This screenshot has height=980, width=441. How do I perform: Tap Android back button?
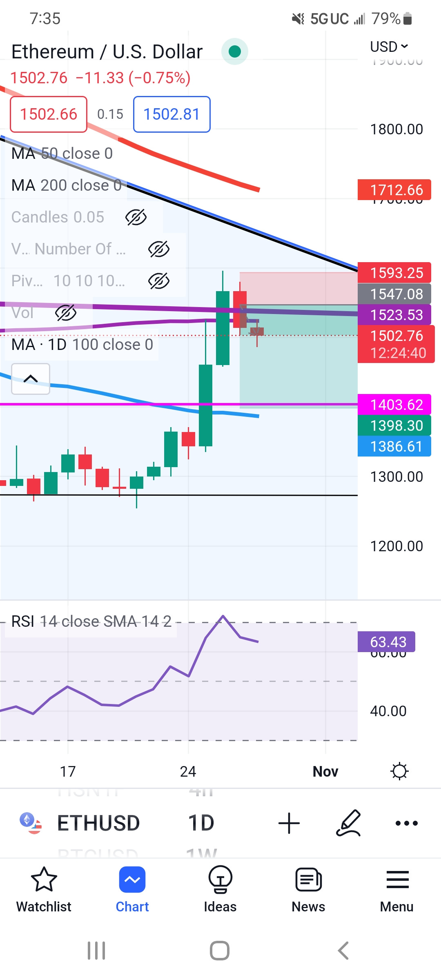click(x=343, y=951)
